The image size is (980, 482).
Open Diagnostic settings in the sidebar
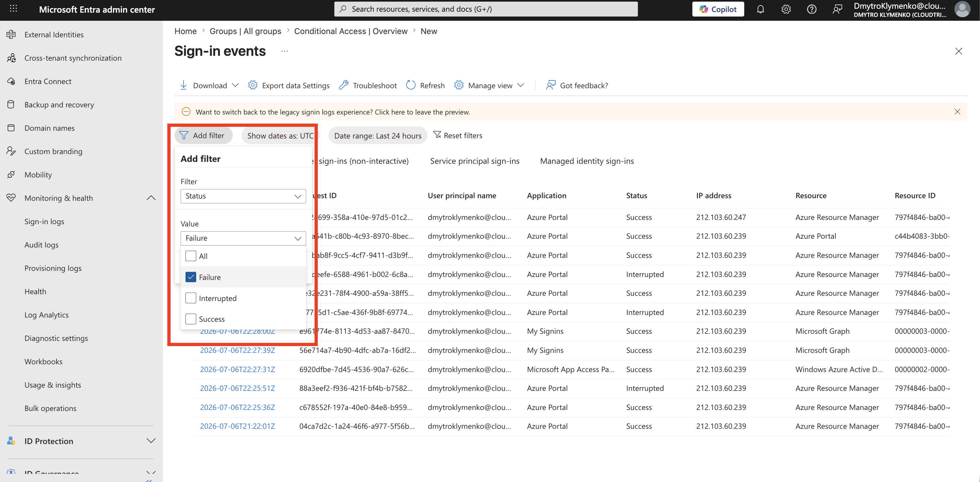[56, 338]
